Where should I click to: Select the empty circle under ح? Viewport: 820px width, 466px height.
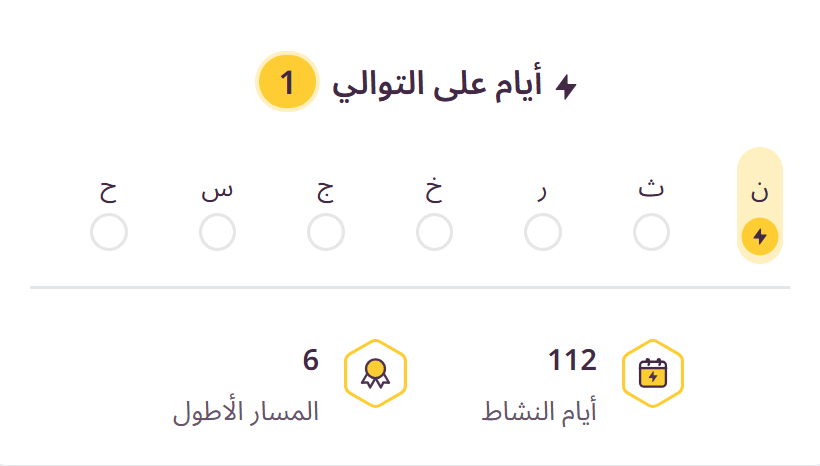pos(109,234)
